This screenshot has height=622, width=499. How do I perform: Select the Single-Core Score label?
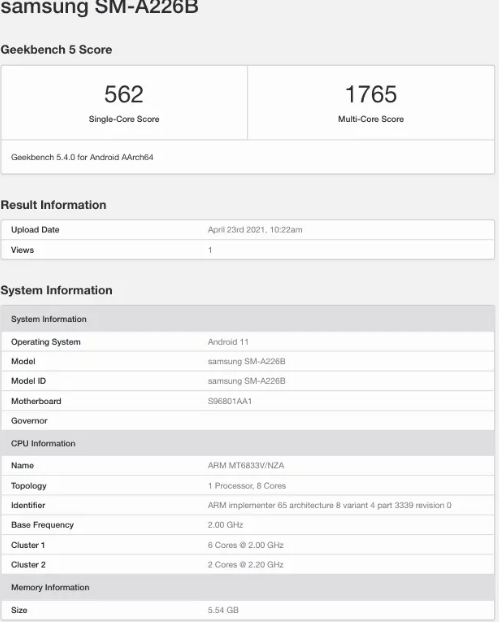pyautogui.click(x=124, y=119)
